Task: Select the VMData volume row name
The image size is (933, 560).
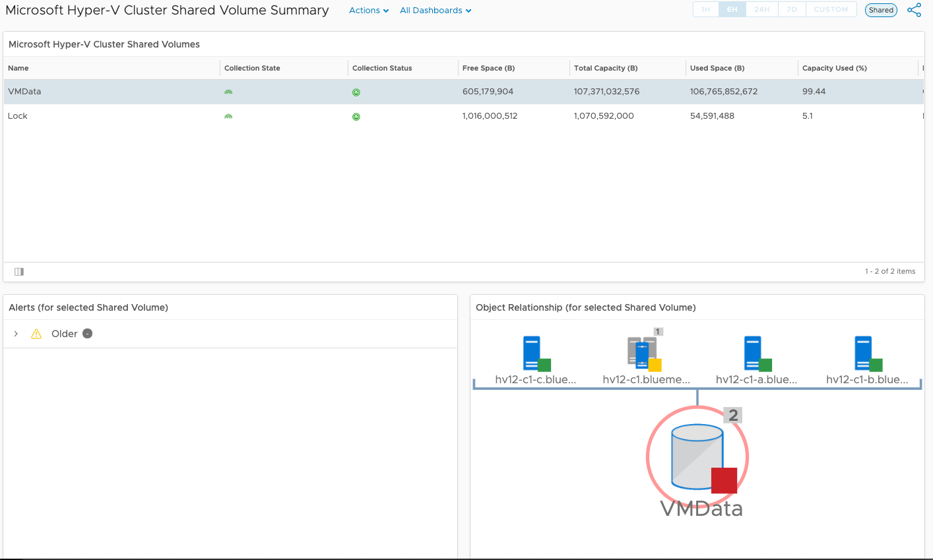Action: point(24,92)
